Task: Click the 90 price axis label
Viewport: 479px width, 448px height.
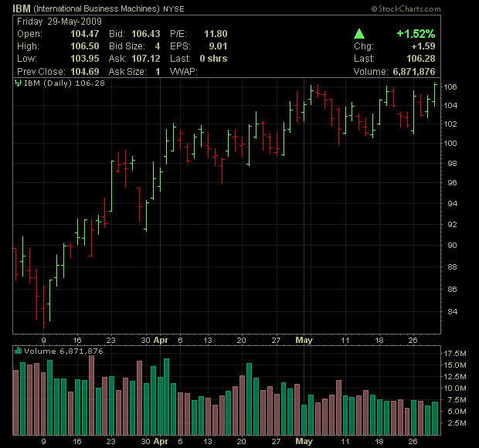Action: pos(452,245)
